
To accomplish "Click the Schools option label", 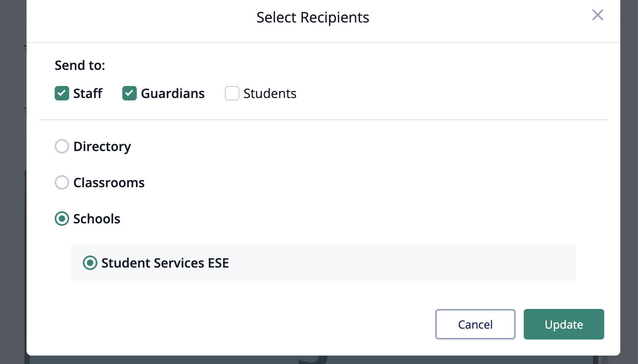I will pos(97,219).
